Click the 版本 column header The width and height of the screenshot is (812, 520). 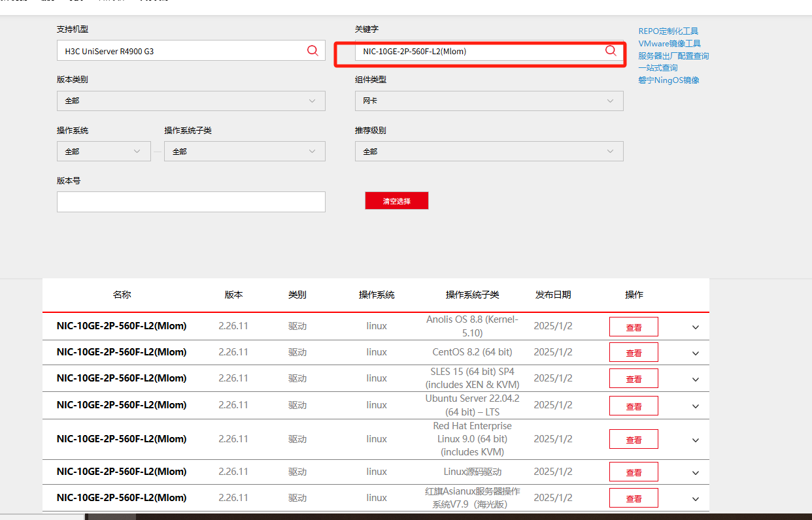coord(233,295)
